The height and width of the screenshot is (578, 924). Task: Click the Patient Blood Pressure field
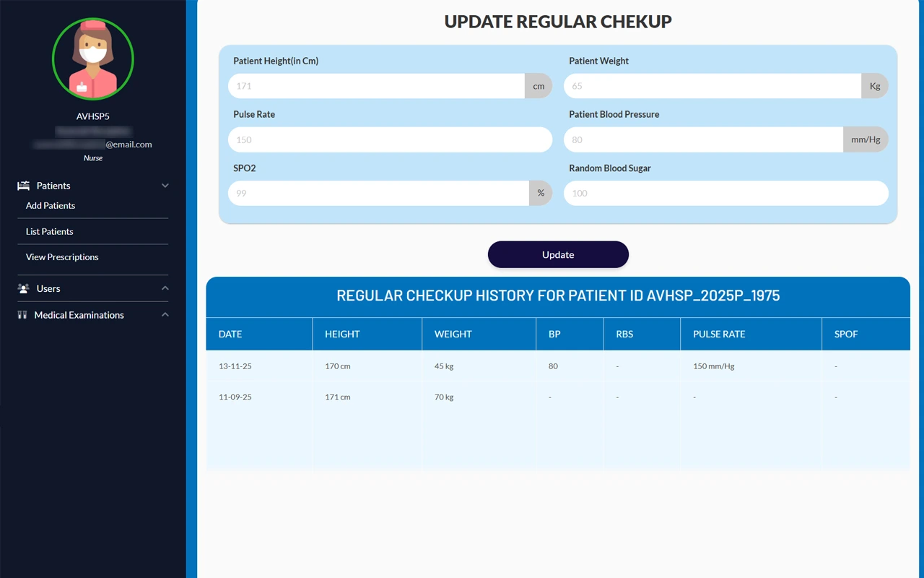[703, 139]
